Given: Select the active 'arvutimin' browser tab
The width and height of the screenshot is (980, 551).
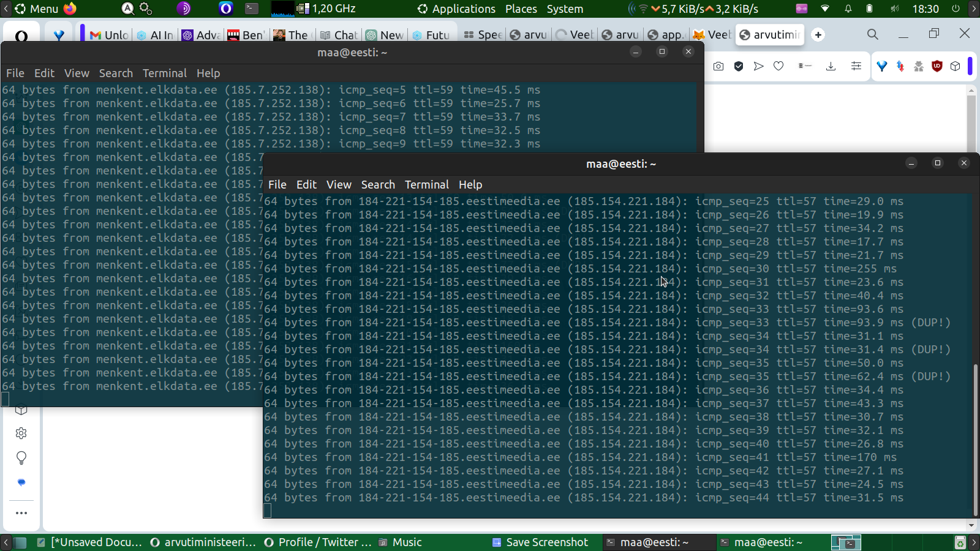Looking at the screenshot, I should click(x=770, y=34).
